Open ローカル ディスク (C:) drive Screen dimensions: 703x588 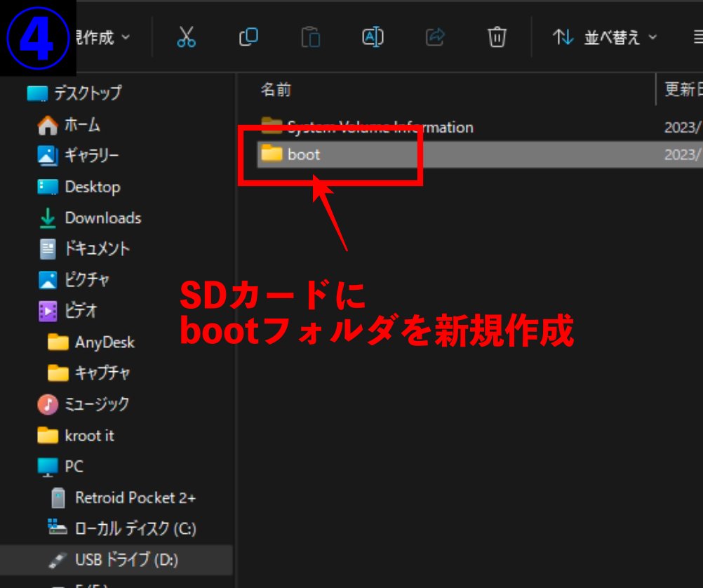(122, 528)
